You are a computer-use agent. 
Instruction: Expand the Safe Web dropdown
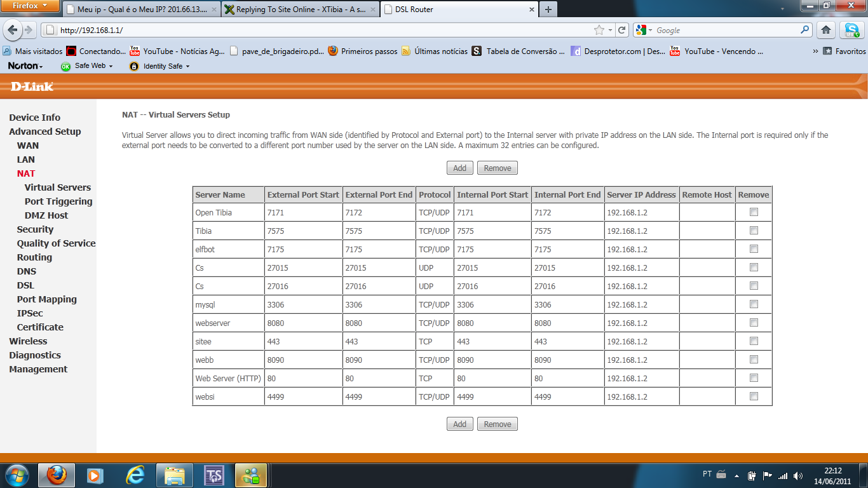tap(110, 66)
